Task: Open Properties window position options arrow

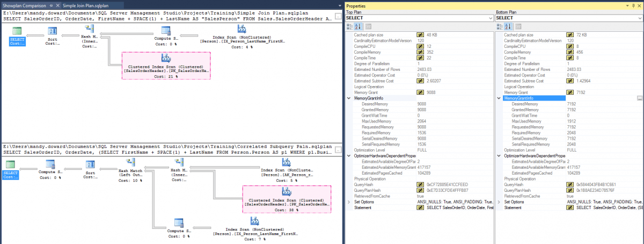Action: click(x=627, y=4)
